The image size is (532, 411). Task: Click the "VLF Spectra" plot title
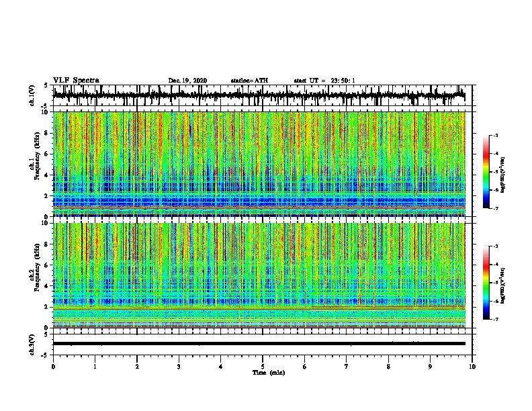76,81
